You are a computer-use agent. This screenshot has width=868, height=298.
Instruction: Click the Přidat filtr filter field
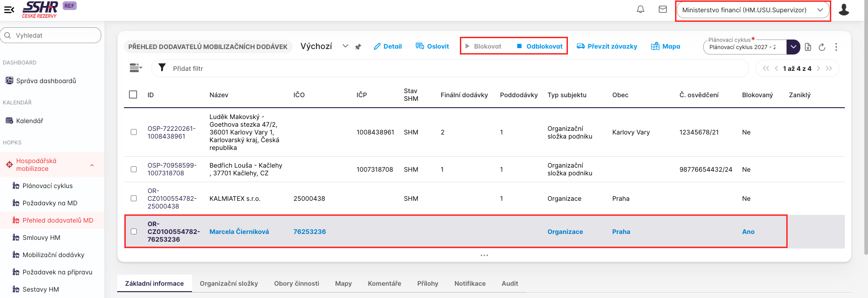pos(188,69)
